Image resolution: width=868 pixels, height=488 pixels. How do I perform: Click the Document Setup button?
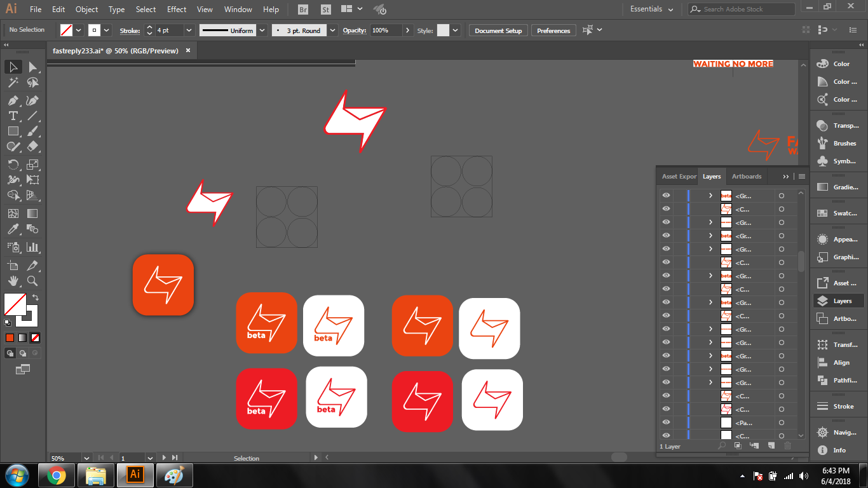tap(498, 30)
